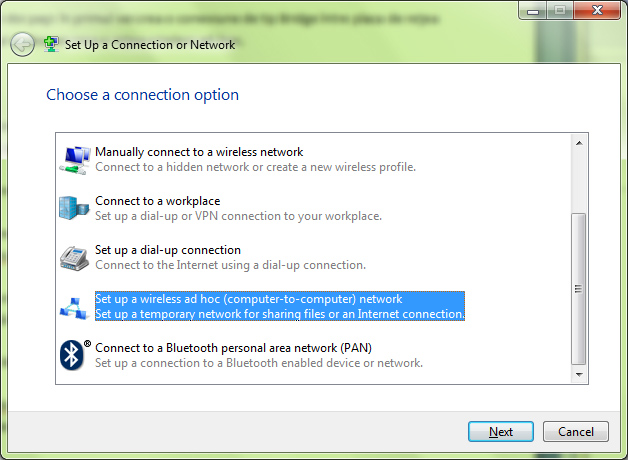This screenshot has height=460, width=628.
Task: Click the scrollbar up arrow
Action: click(579, 143)
